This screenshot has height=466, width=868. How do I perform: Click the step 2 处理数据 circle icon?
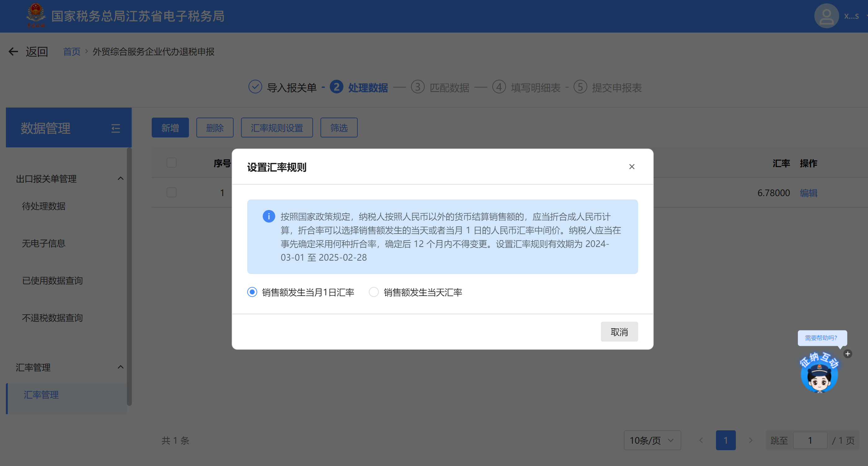coord(336,87)
